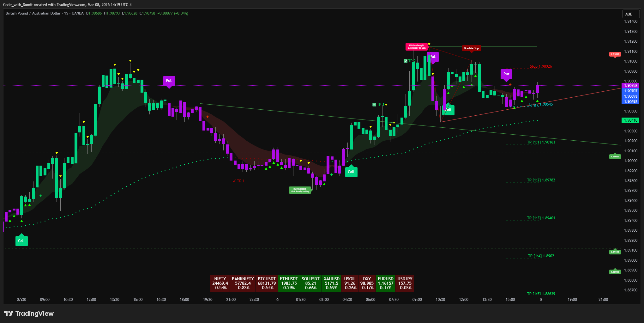Click the Entry 1.90545 label
Viewport: 644px width, 323px height.
[541, 104]
